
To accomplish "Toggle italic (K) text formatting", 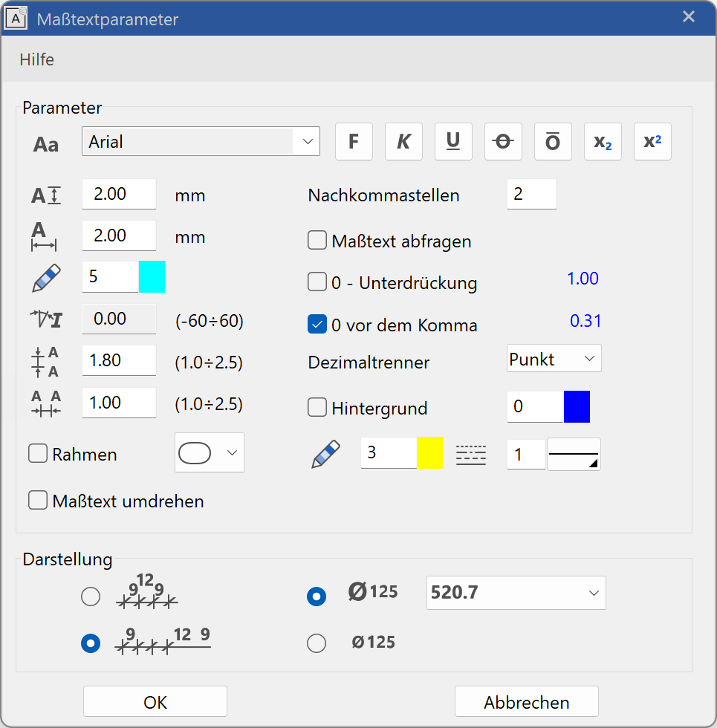I will [403, 142].
